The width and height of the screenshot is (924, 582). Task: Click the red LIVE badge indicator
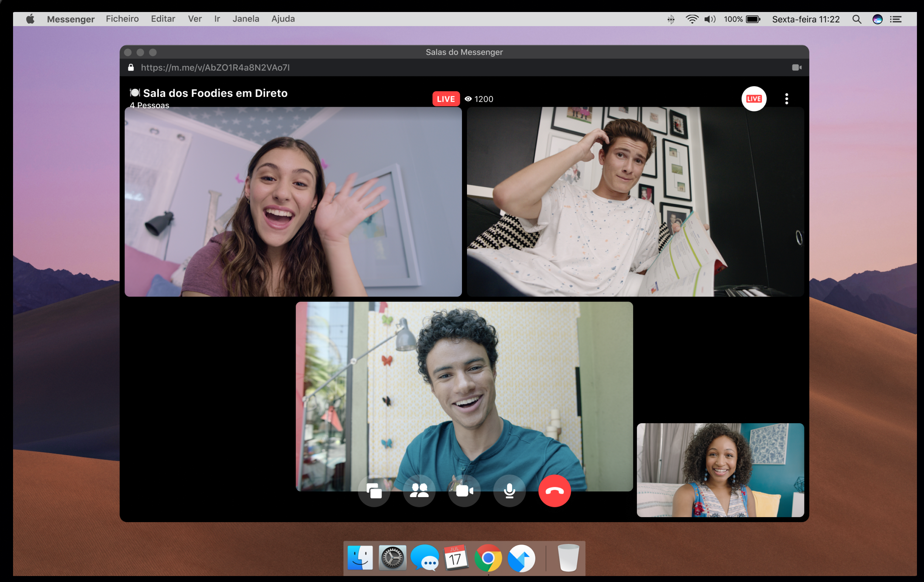(445, 99)
